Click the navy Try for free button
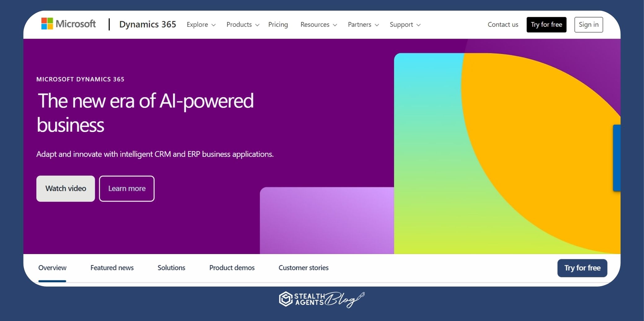 click(x=582, y=268)
